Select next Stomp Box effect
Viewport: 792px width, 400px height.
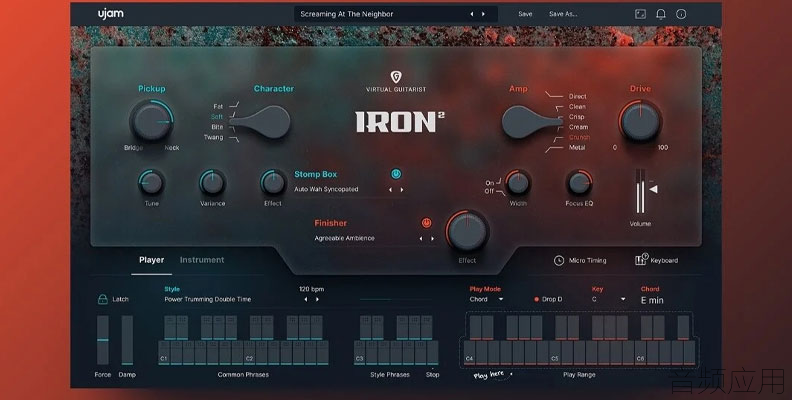[402, 190]
